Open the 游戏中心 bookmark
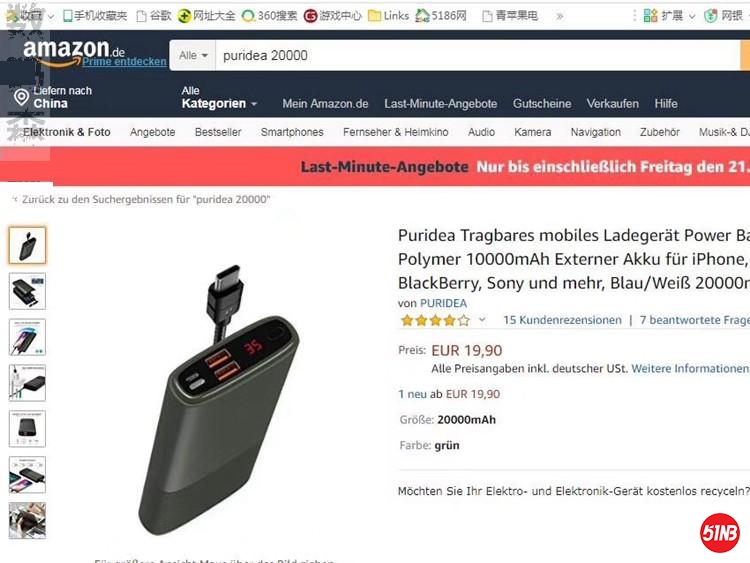This screenshot has height=563, width=750. click(332, 16)
